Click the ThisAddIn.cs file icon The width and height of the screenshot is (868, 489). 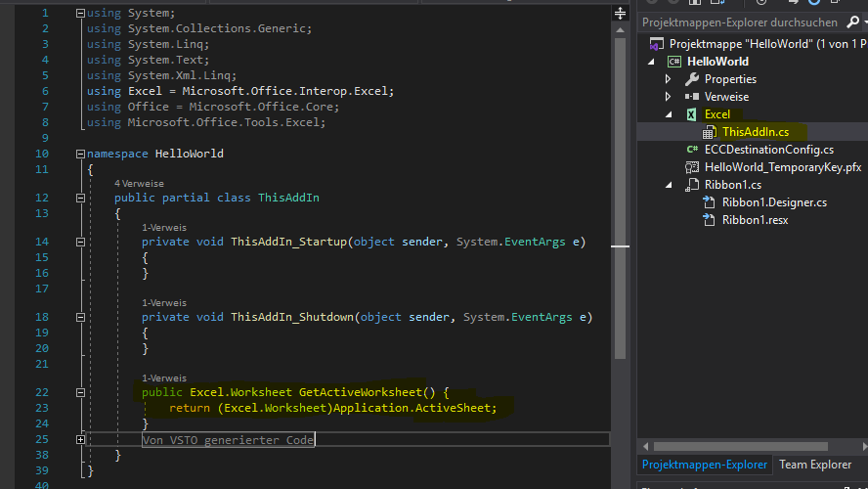(709, 132)
